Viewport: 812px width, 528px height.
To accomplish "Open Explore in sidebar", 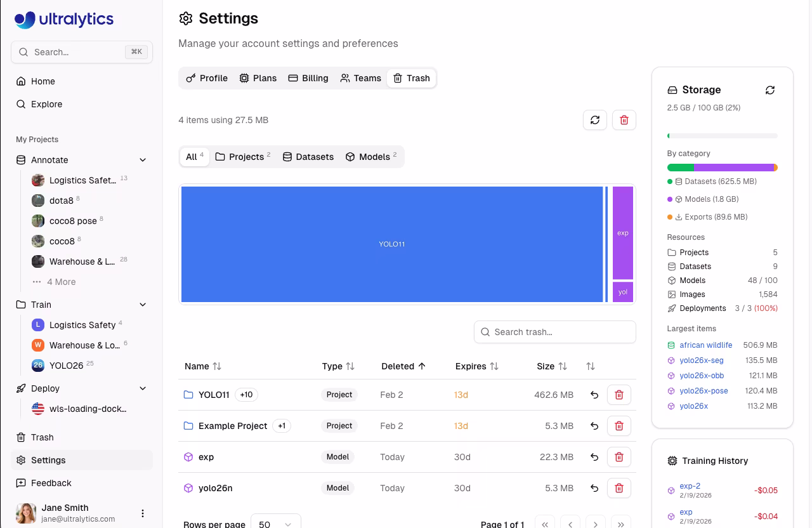I will pos(82,104).
